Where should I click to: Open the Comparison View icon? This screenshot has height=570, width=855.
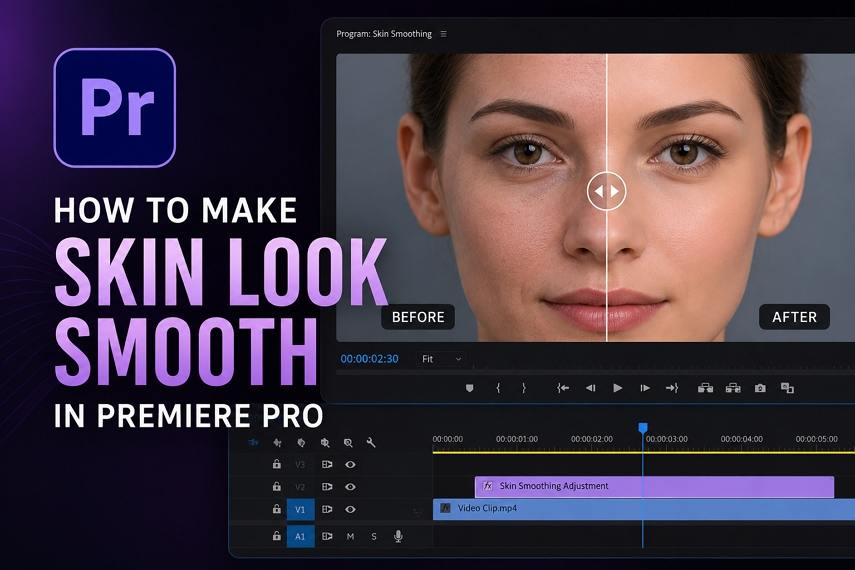(787, 388)
